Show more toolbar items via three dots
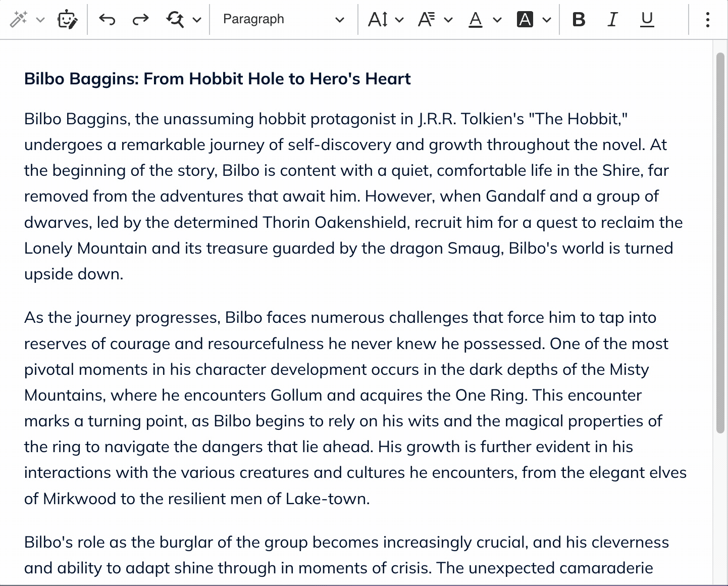 tap(707, 20)
